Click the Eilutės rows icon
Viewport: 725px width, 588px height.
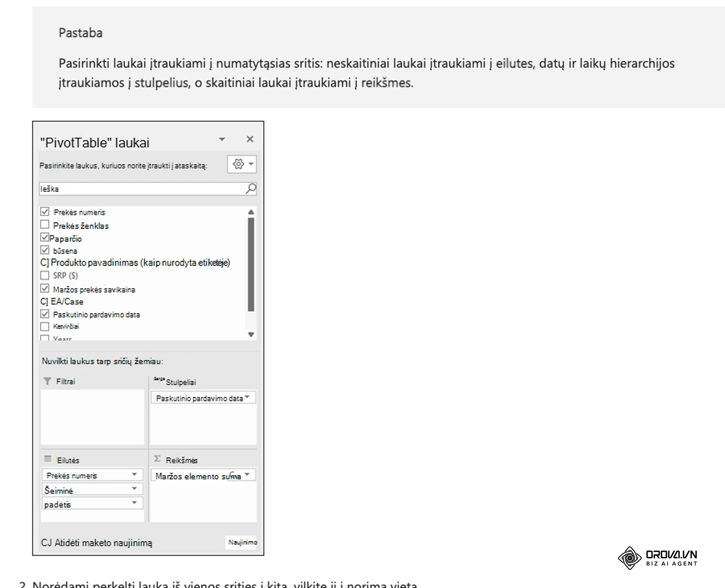coord(48,459)
